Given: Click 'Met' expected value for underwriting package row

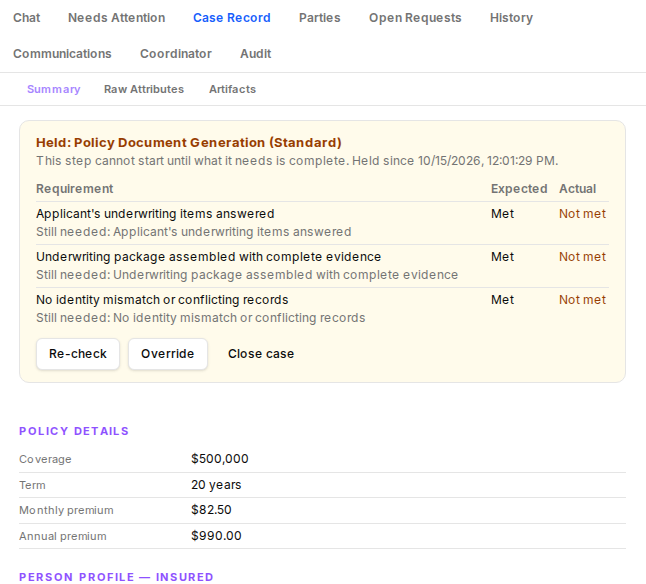Looking at the screenshot, I should click(503, 257).
